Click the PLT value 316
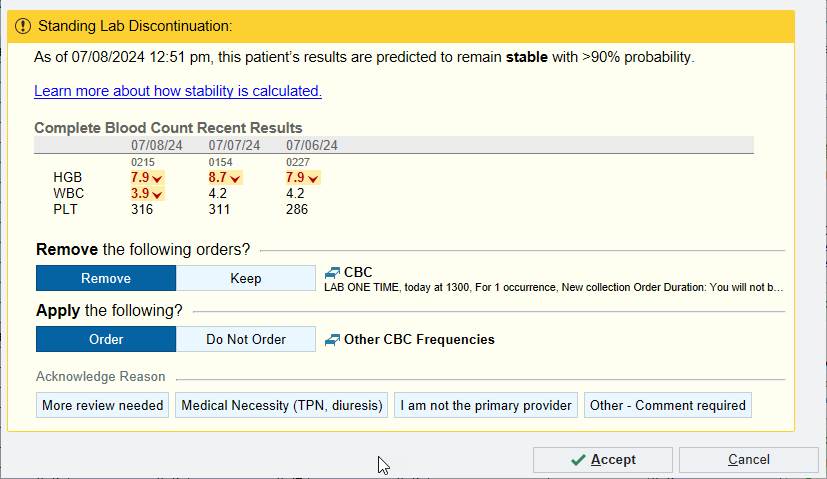 143,210
